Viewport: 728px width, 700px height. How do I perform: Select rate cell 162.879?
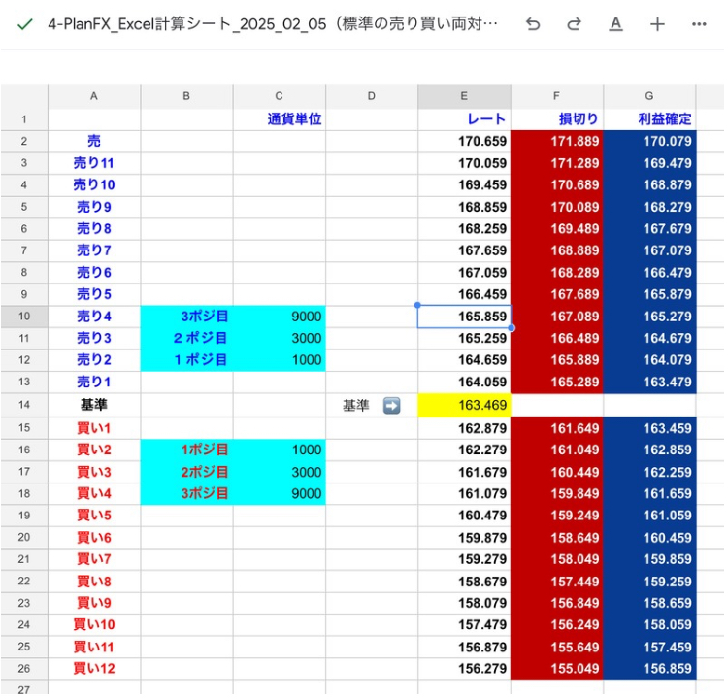tap(464, 428)
